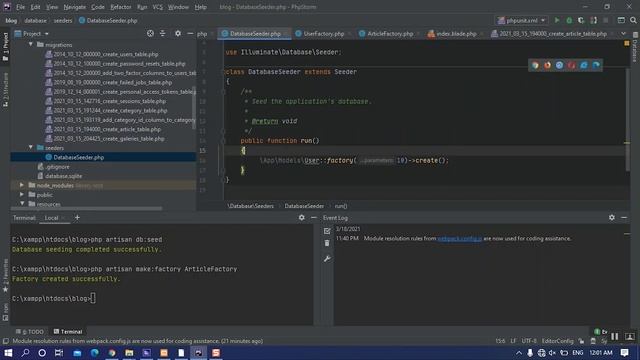Open Search Everywhere magnifier icon

633,20
